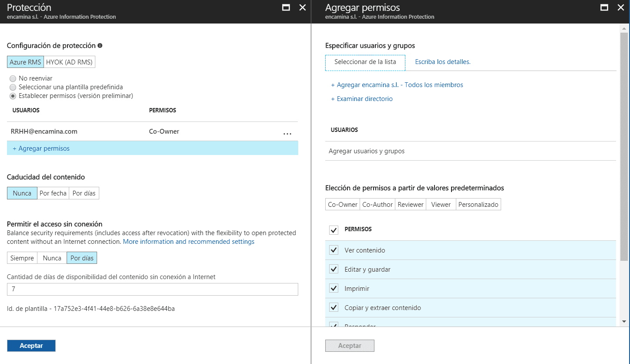Choose the Co-Author permission preset

pos(377,204)
